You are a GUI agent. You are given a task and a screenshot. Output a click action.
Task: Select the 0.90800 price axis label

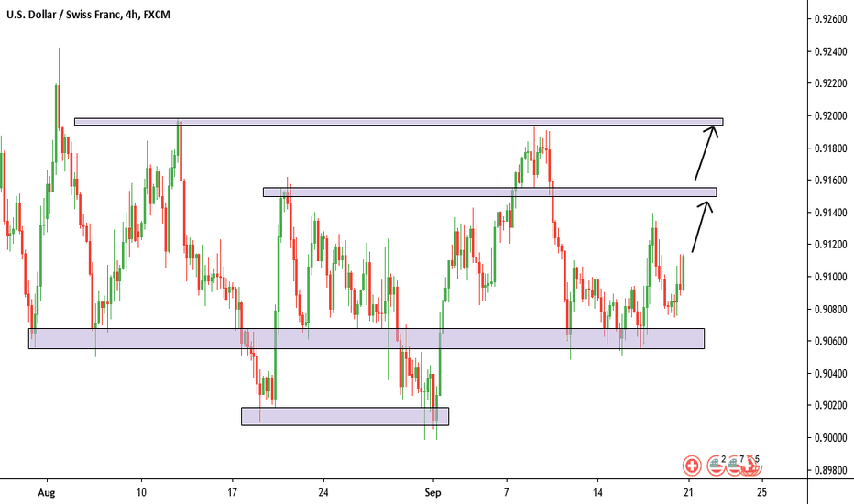coord(830,309)
